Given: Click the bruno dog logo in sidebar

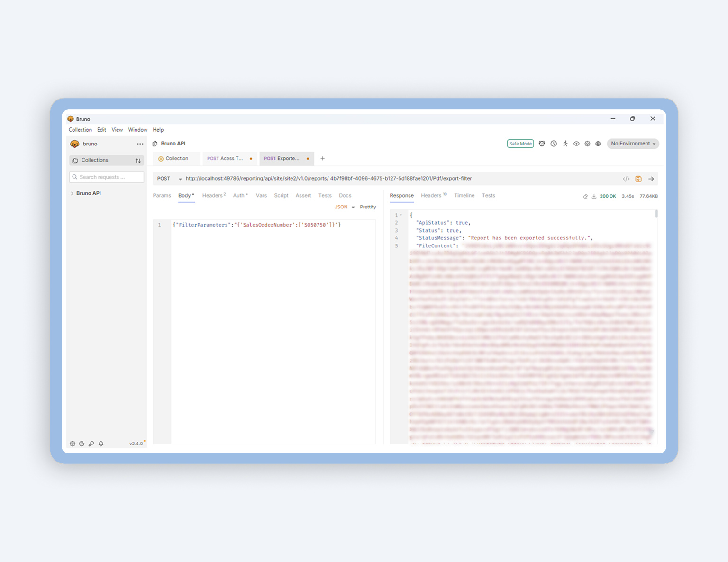Looking at the screenshot, I should [74, 144].
